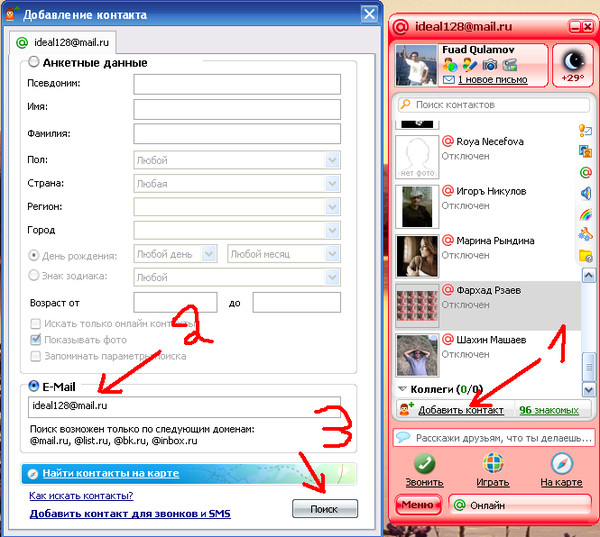Viewport: 600px width, 537px height.
Task: Open Как искать контакты? help link
Action: (x=81, y=496)
